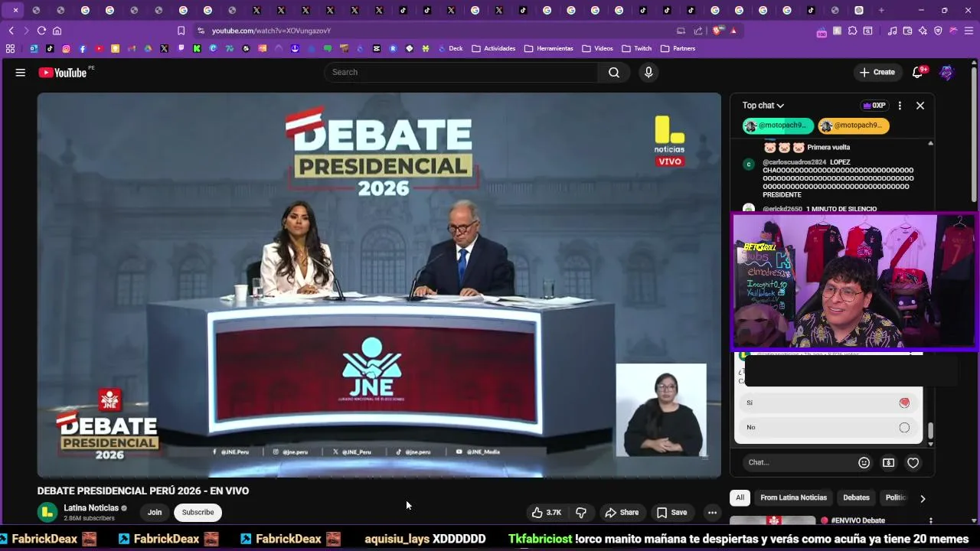
Task: Show more category chips with arrow
Action: coord(922,498)
